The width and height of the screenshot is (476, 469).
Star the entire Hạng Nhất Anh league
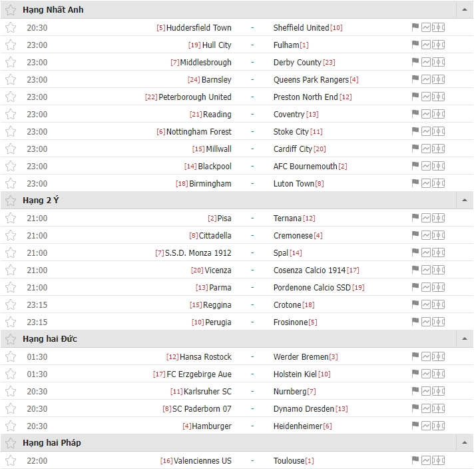click(x=10, y=10)
